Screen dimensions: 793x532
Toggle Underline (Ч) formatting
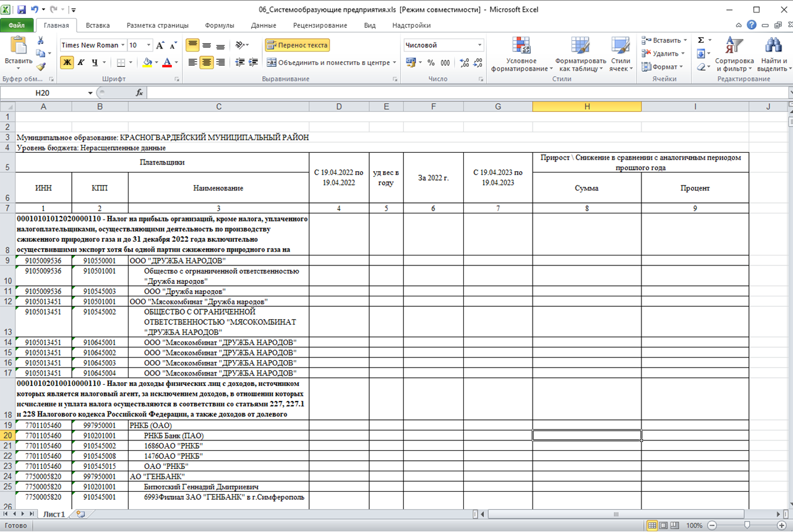(x=95, y=62)
